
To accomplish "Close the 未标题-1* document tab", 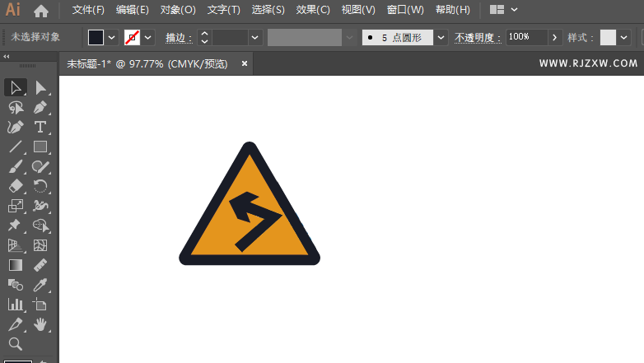I will coord(245,63).
